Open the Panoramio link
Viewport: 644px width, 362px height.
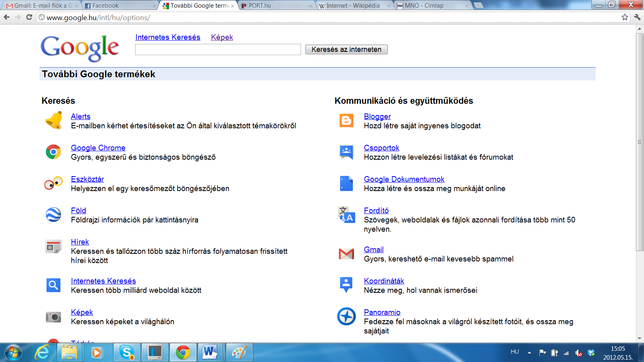[x=382, y=312]
